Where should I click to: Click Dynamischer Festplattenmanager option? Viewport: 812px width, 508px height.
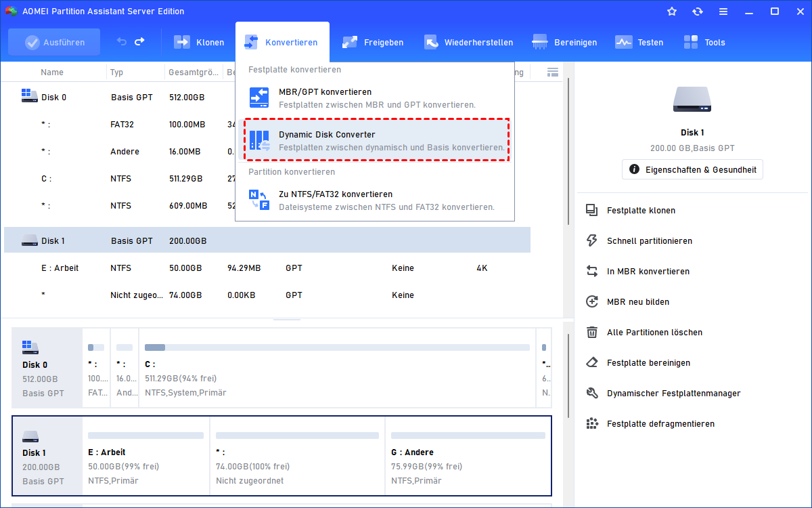click(x=673, y=394)
